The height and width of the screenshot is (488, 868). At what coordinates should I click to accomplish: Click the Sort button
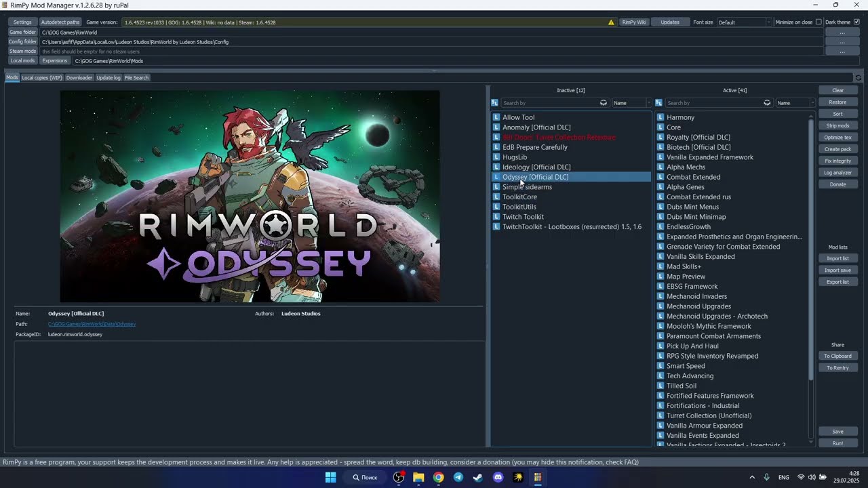(x=838, y=114)
